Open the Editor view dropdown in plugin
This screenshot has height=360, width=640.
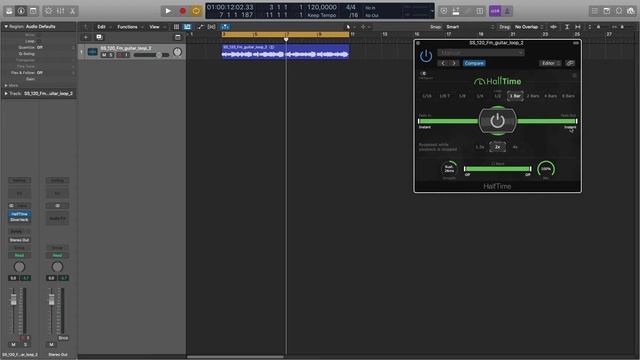coord(550,63)
